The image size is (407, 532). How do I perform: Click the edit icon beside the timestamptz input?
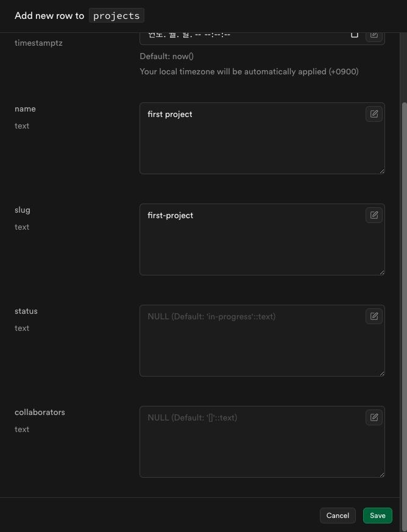pos(374,35)
